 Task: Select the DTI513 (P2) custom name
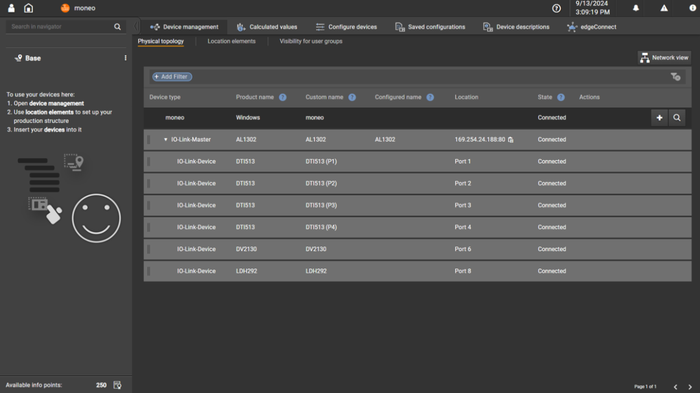(x=321, y=183)
